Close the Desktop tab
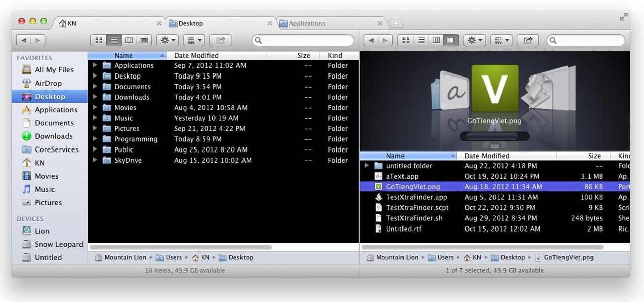The image size is (644, 302). tap(270, 23)
